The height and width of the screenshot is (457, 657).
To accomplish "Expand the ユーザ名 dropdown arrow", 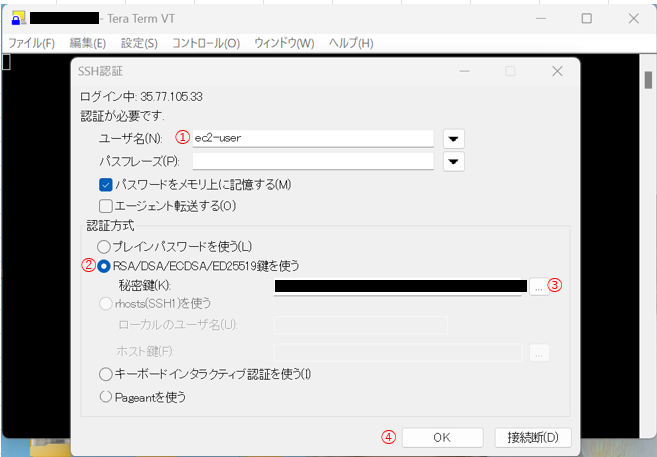I will (x=453, y=139).
